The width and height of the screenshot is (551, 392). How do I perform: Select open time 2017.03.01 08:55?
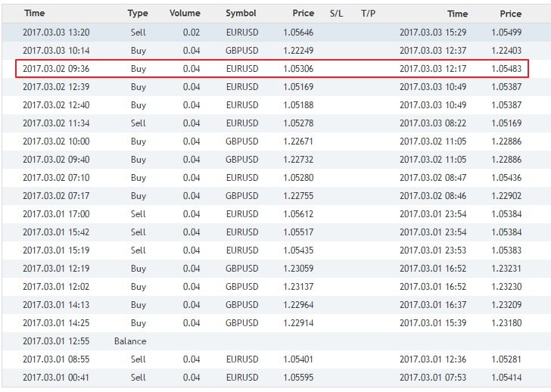pos(56,359)
